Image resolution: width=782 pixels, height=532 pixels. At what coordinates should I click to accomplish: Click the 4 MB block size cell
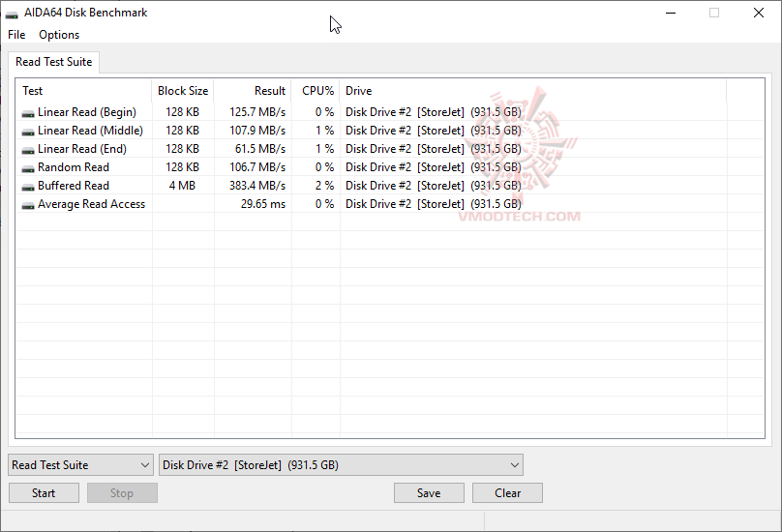point(182,186)
